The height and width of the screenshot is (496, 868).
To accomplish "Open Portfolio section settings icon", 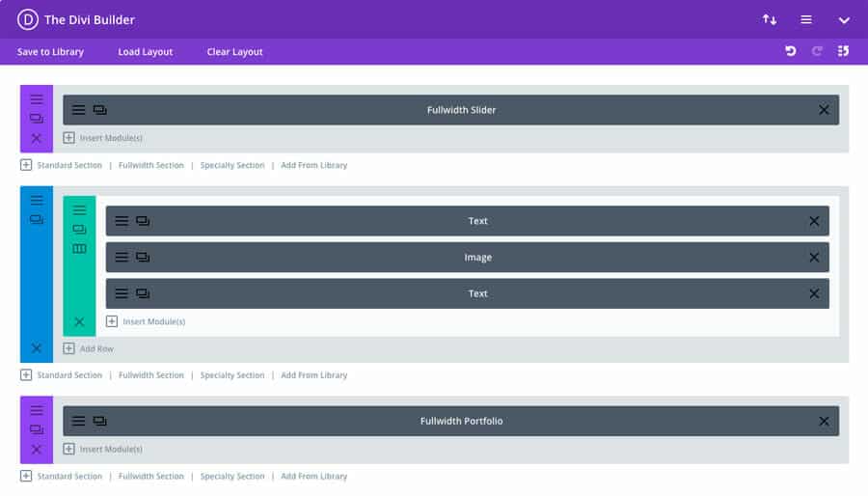I will point(37,410).
